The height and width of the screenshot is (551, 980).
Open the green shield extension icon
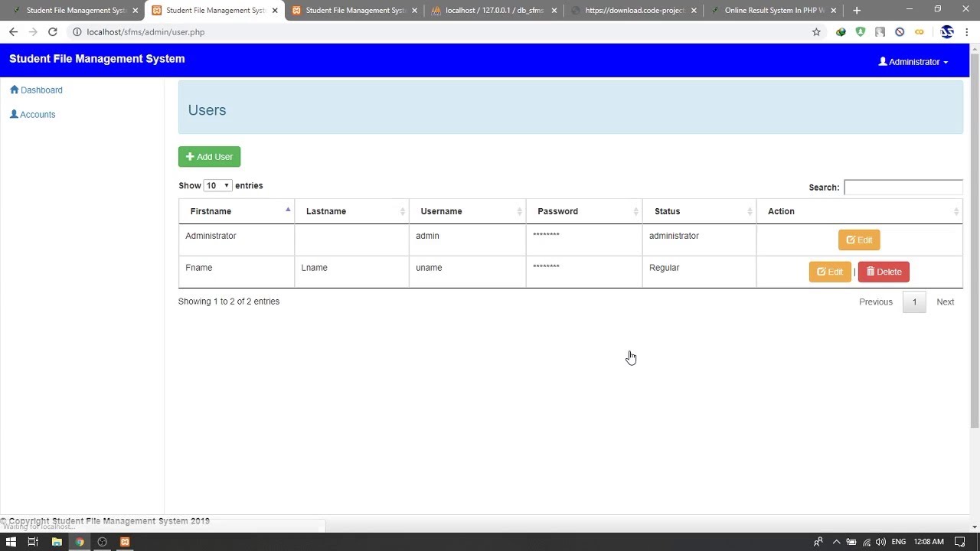pos(861,32)
